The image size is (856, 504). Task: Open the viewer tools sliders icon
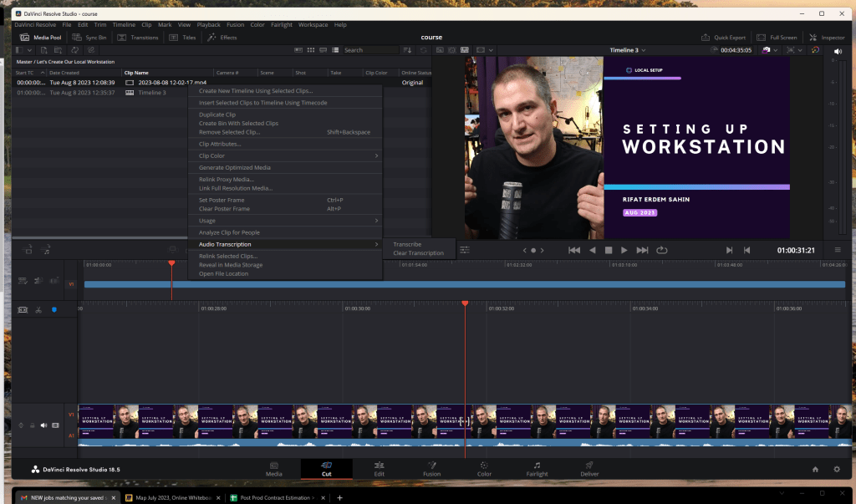pos(465,250)
